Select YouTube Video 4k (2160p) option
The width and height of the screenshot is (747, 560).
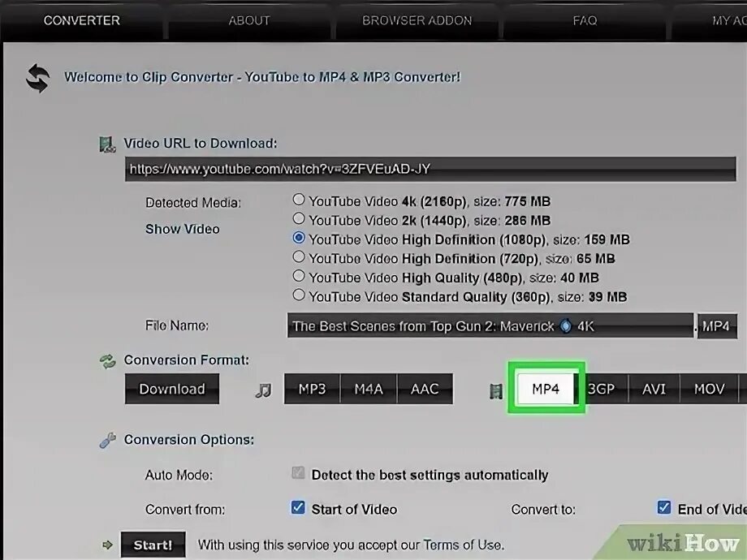(299, 200)
